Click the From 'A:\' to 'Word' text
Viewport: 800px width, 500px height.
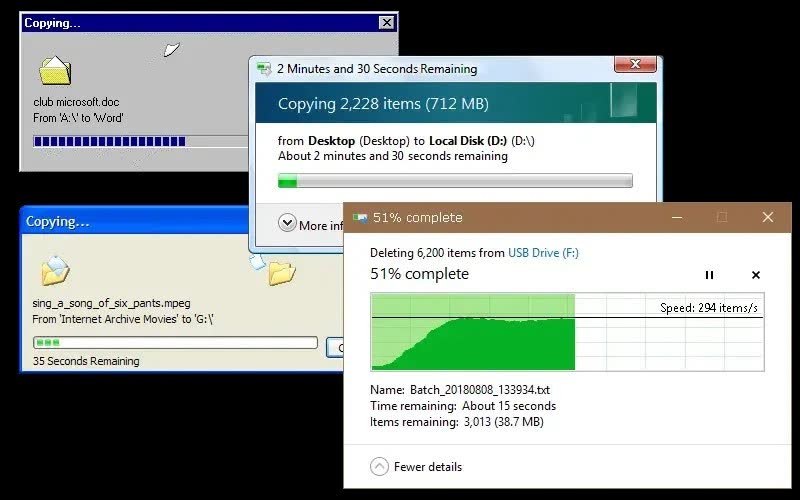coord(78,118)
